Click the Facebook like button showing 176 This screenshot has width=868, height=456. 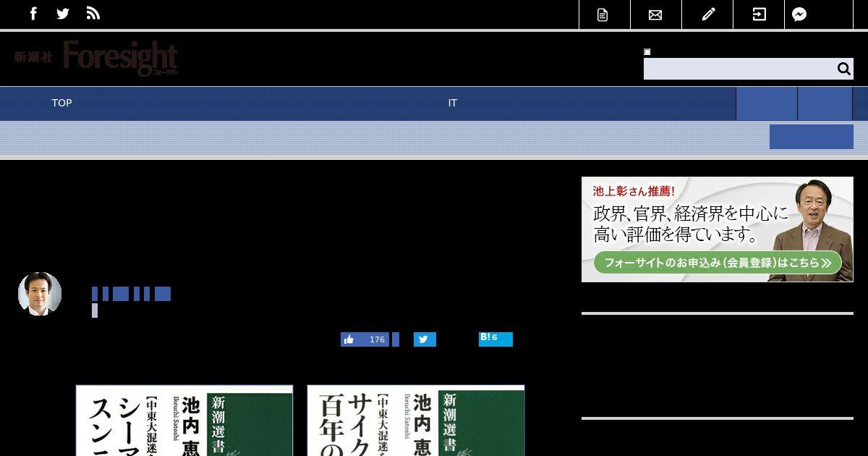click(x=365, y=339)
